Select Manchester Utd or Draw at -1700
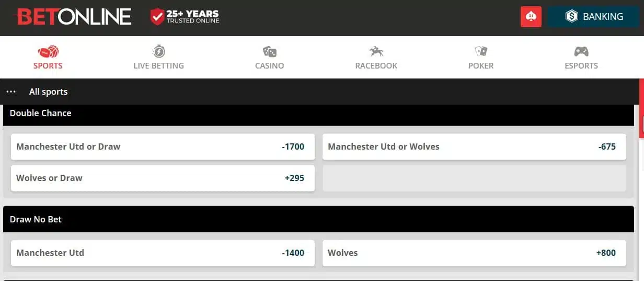This screenshot has height=281, width=644. [x=163, y=147]
